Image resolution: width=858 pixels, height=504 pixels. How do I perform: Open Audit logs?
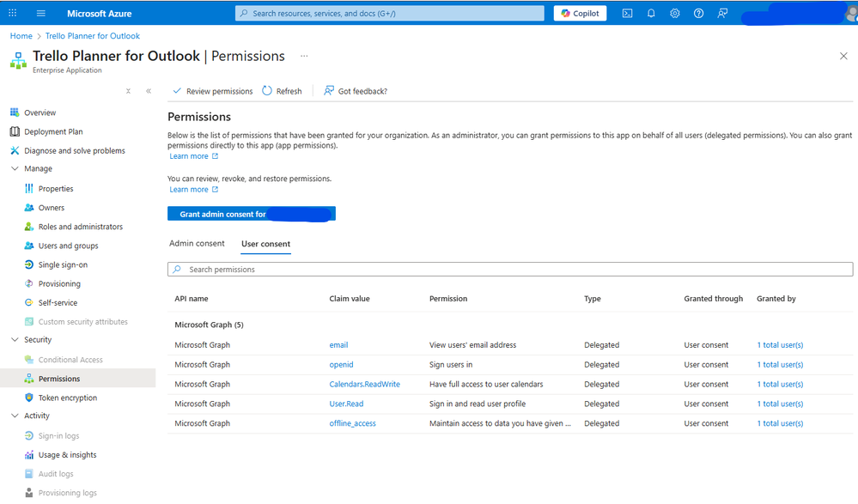pyautogui.click(x=56, y=474)
